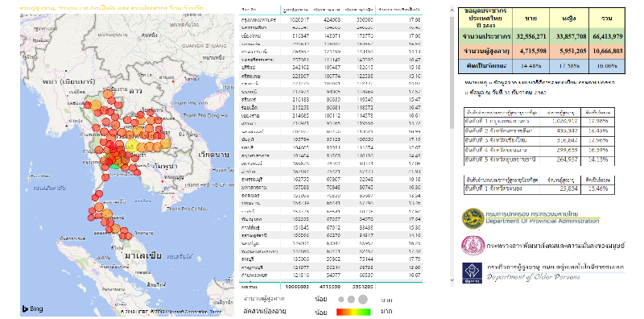Viewport: 644px width, 319px height.
Task: Click the smallest gray circle in the size legend
Action: tap(341, 300)
